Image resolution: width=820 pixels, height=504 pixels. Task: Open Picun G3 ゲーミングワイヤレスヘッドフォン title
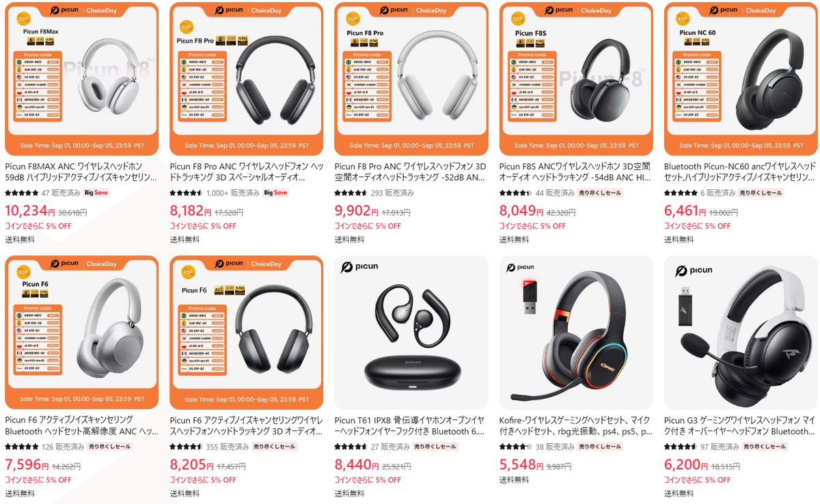741,425
